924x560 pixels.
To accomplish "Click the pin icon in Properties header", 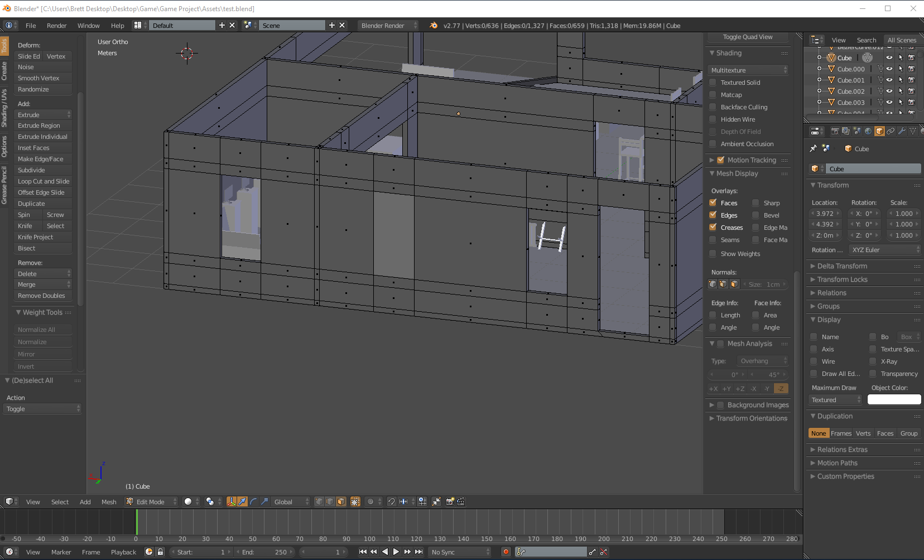I will pyautogui.click(x=814, y=148).
